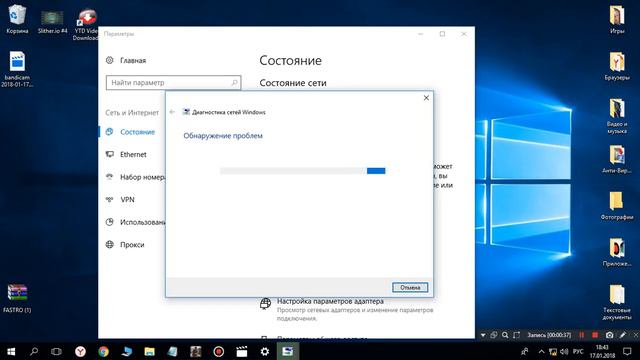
Task: Open the taskbar clock and date
Action: (x=602, y=351)
